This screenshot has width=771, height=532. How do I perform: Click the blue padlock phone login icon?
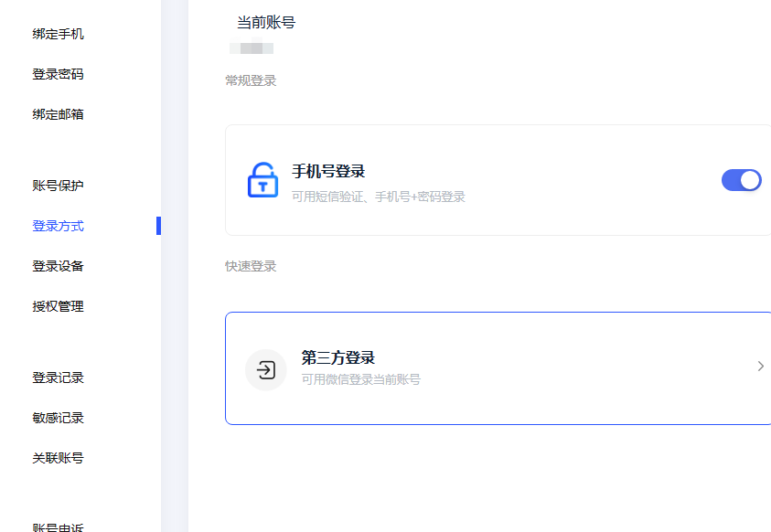tap(262, 180)
